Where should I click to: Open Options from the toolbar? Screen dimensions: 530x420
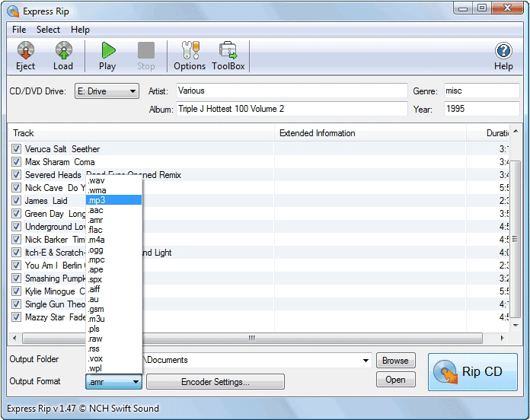(190, 56)
